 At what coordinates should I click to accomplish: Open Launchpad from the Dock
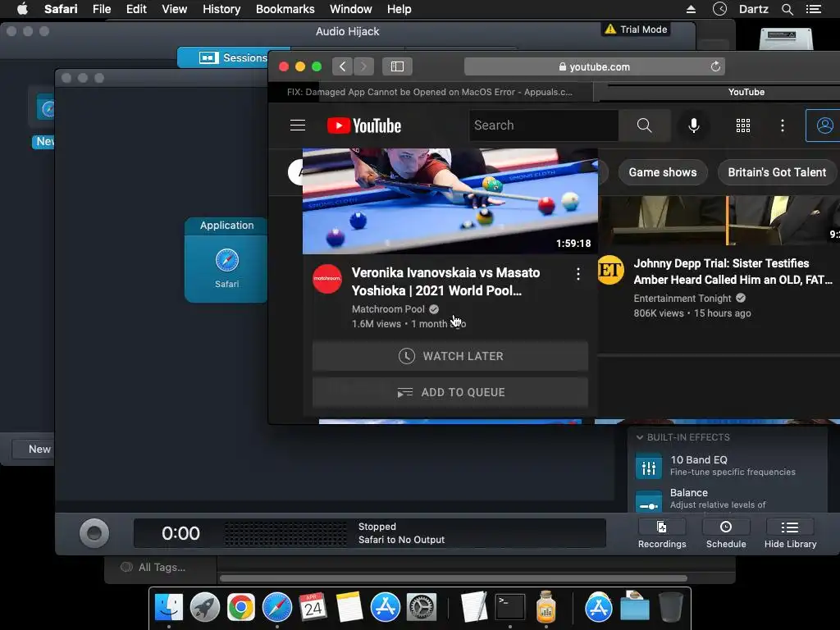204,608
